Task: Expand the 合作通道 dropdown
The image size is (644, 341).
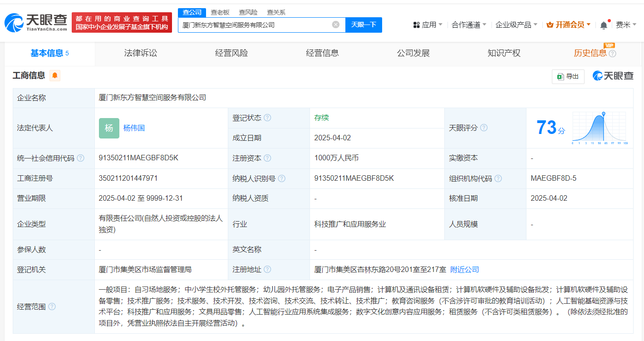Action: 469,25
